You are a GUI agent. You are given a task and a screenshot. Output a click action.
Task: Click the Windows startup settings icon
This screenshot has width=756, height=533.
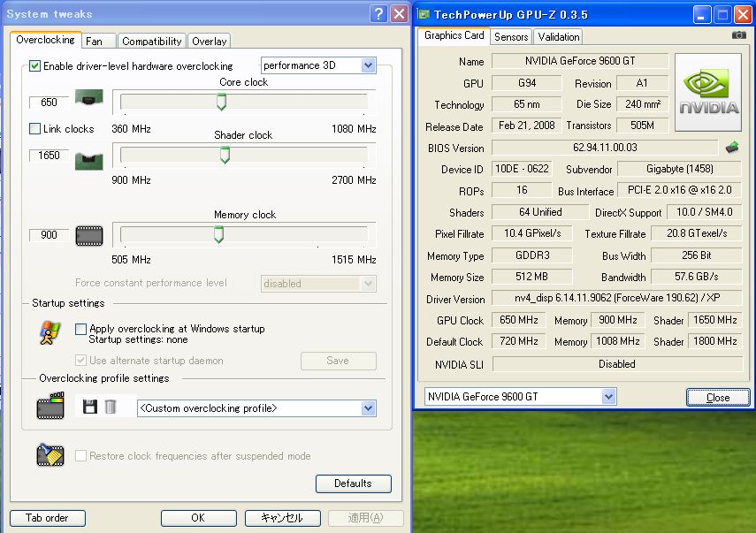(x=50, y=333)
